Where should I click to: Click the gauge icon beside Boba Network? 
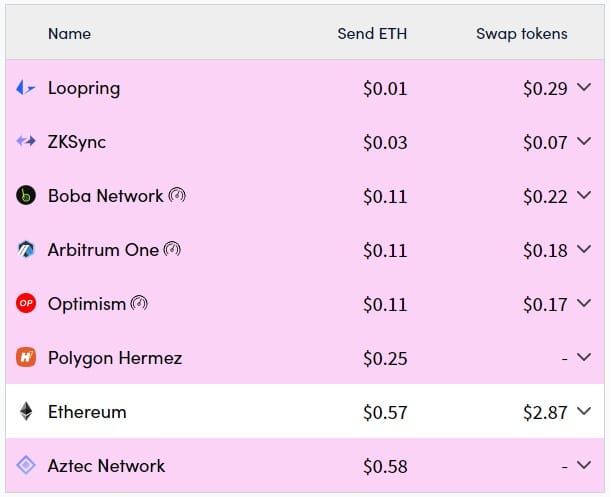tap(177, 195)
